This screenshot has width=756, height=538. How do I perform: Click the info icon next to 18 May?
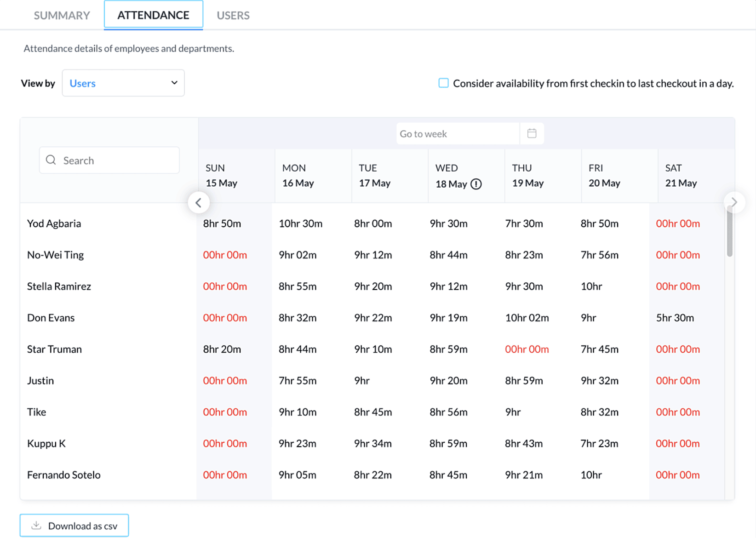point(476,184)
